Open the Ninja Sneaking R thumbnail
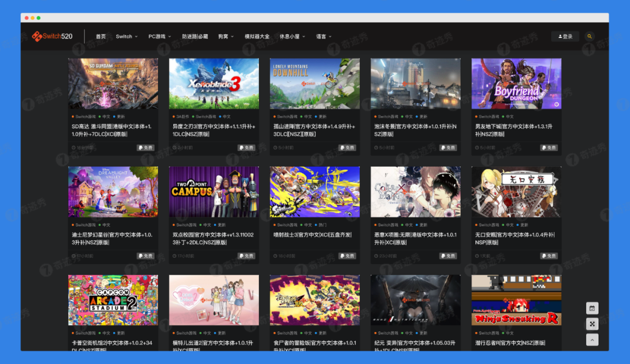Screen dimensions: 630x364 coord(516,300)
